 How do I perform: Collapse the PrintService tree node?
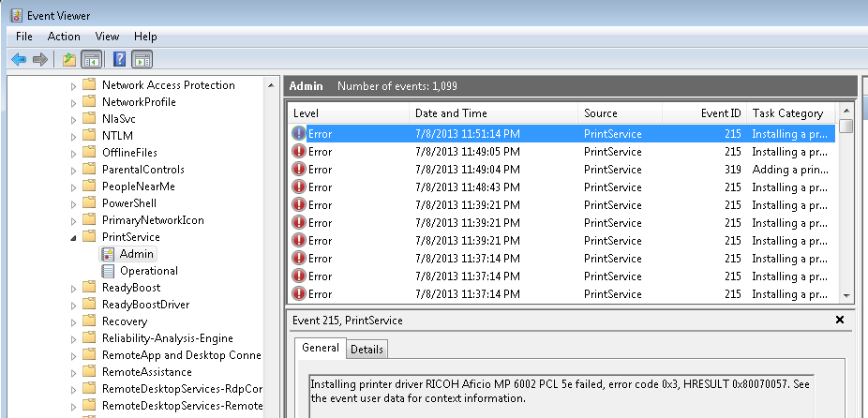coord(74,238)
